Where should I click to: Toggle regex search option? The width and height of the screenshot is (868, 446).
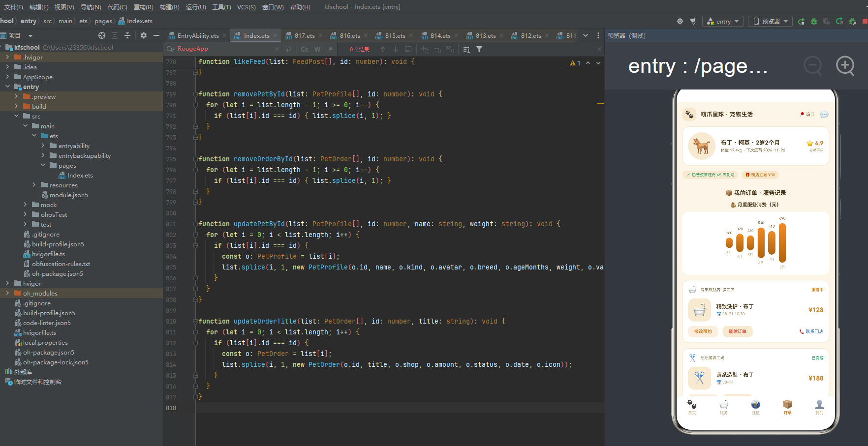coord(330,49)
